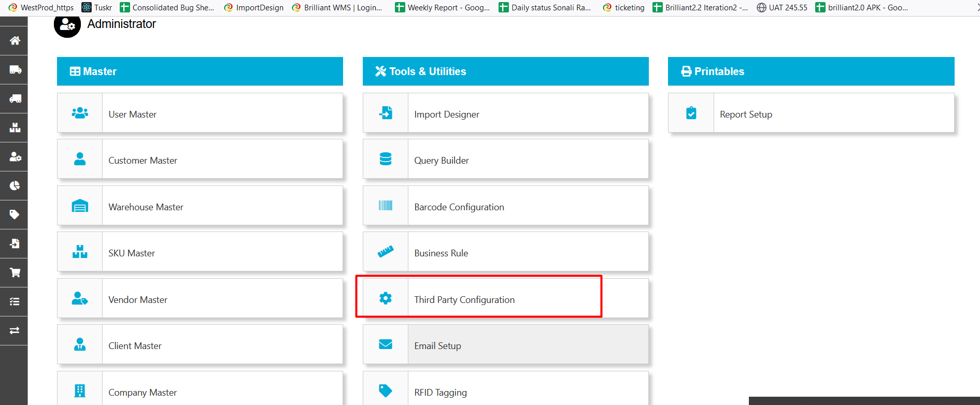Go to Email Setup

coord(437,346)
